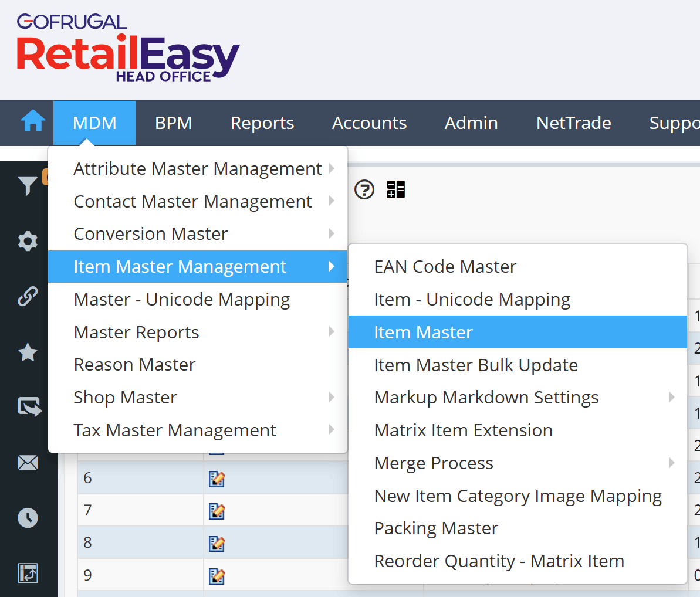
Task: Select Item Master from the submenu
Action: 423,333
